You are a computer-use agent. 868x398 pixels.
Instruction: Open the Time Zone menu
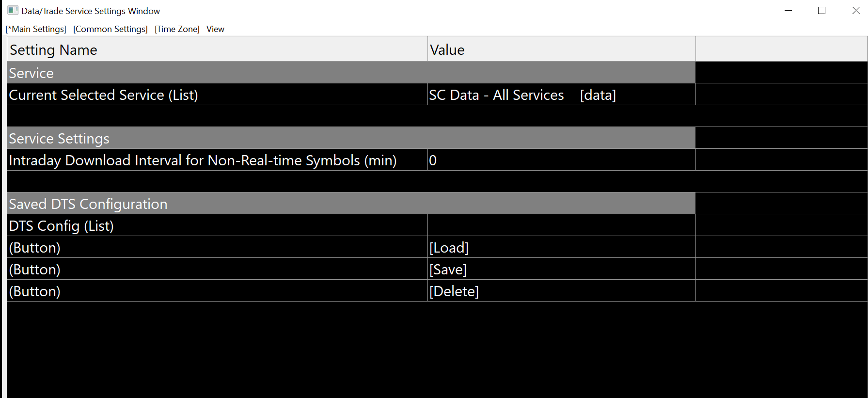177,29
